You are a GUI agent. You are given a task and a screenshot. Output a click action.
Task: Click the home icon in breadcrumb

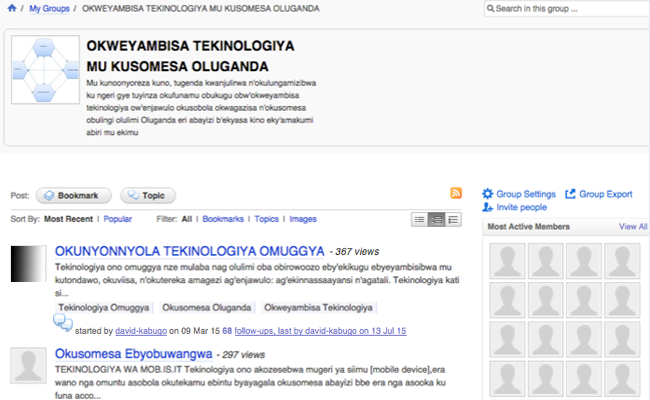coord(10,9)
